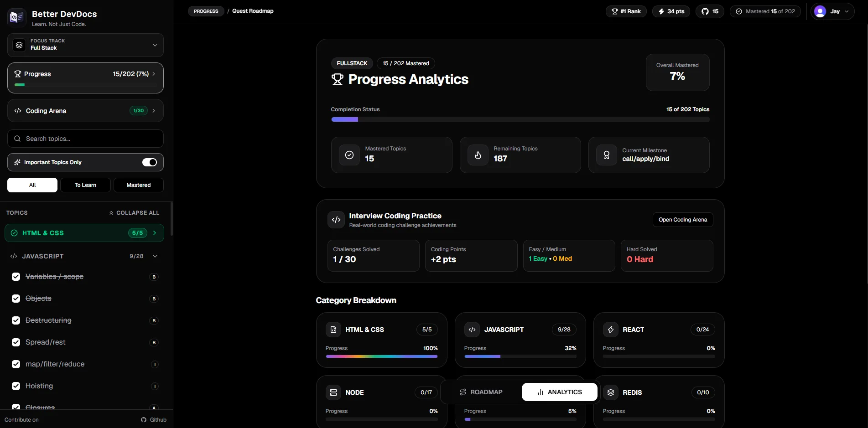Click the Remaining Topics flame icon
Image resolution: width=868 pixels, height=428 pixels.
tap(478, 155)
